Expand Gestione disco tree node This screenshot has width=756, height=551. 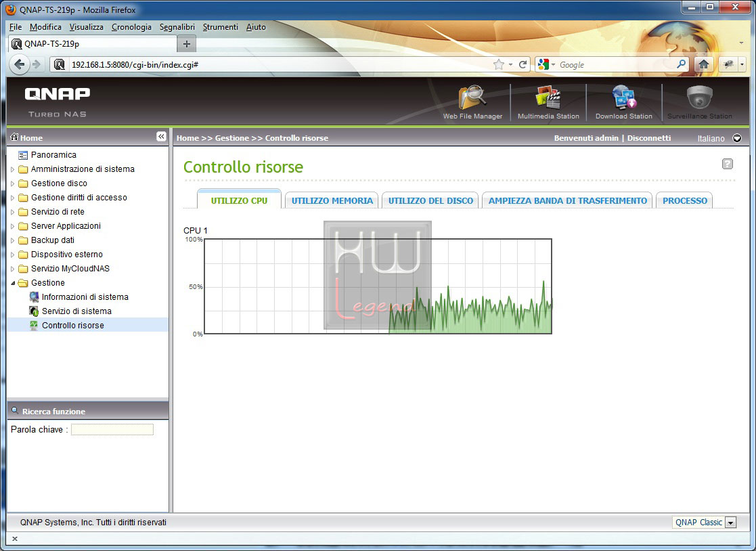coord(13,183)
